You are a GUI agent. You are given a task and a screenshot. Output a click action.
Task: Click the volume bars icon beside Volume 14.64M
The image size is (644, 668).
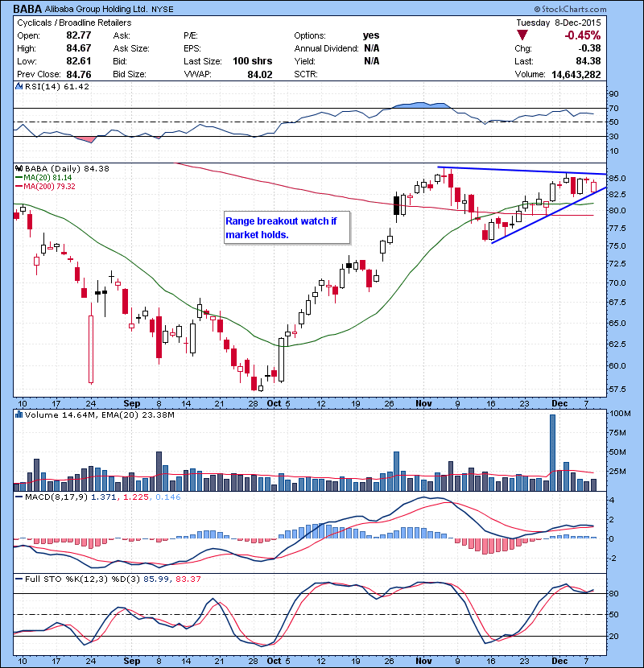click(19, 414)
